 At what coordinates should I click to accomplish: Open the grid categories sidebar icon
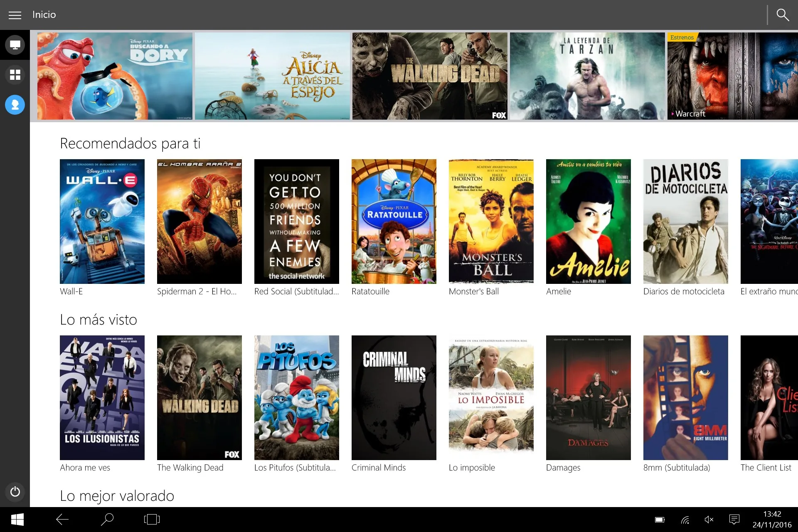pyautogui.click(x=15, y=75)
